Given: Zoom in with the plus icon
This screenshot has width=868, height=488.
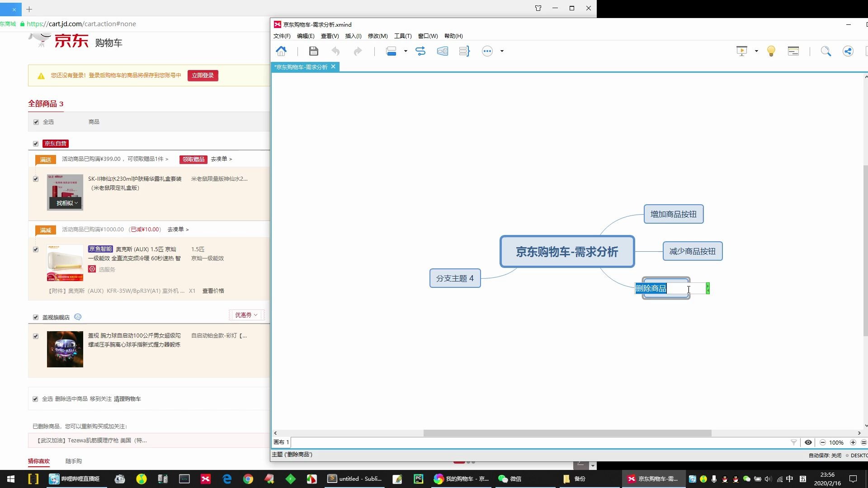Looking at the screenshot, I should coord(853,442).
